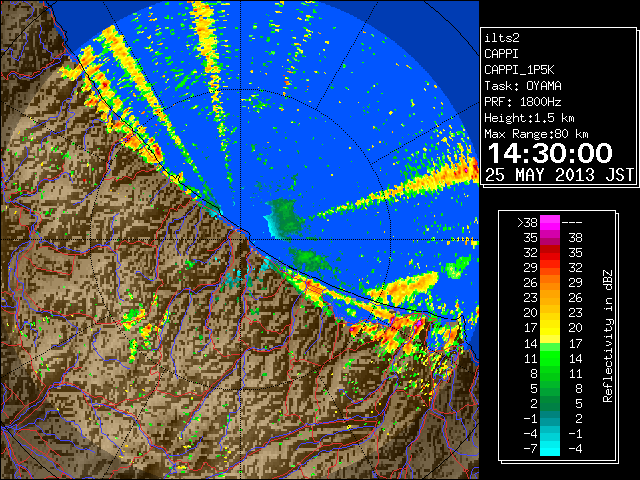The image size is (640, 480).
Task: Click the >38 legend label
Action: (x=527, y=223)
